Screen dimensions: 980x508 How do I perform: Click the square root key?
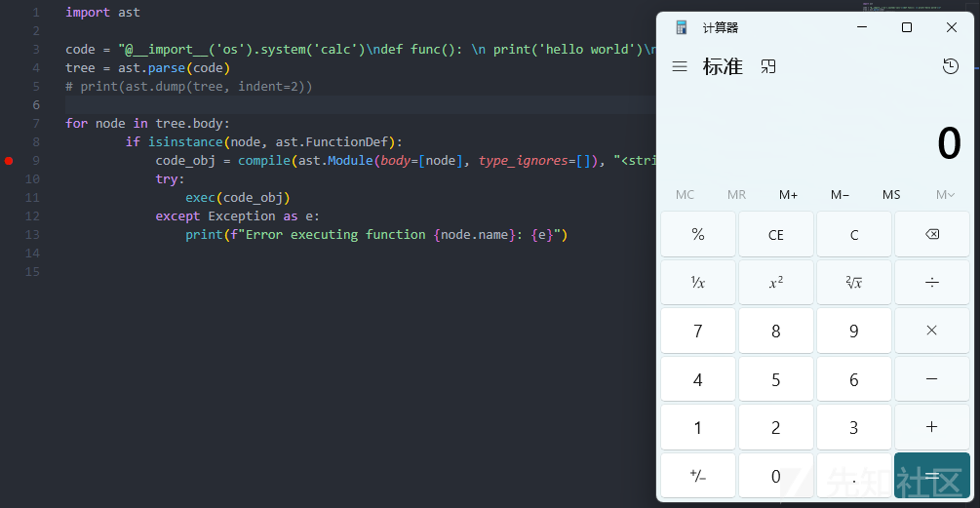tap(854, 283)
